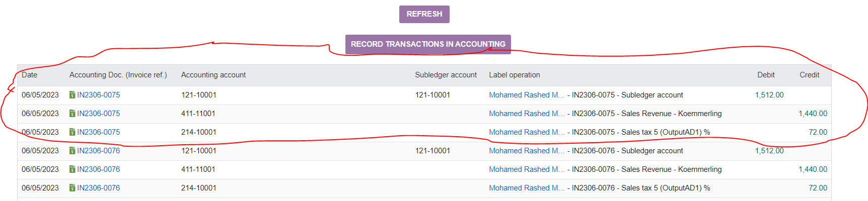Click the Debit column header
The height and width of the screenshot is (201, 868).
pos(766,75)
